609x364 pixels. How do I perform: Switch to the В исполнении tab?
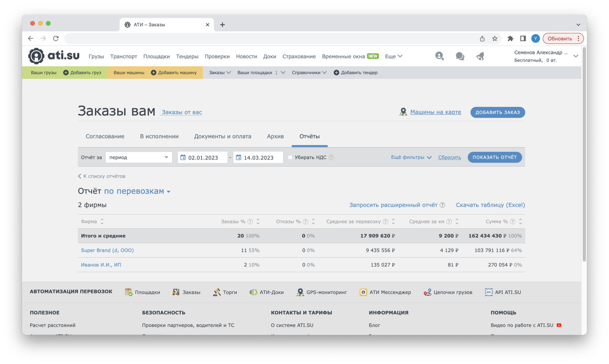[x=159, y=136]
